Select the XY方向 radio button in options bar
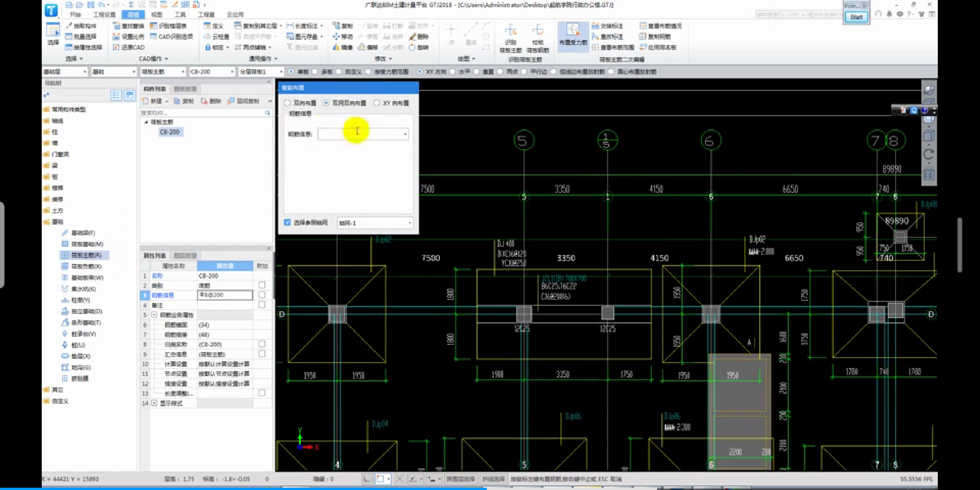This screenshot has width=980, height=490. (x=420, y=72)
